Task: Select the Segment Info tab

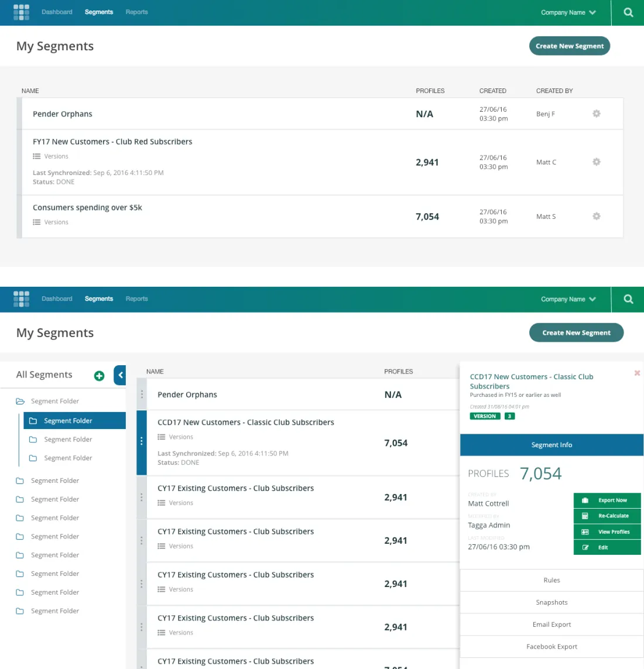Action: click(551, 445)
